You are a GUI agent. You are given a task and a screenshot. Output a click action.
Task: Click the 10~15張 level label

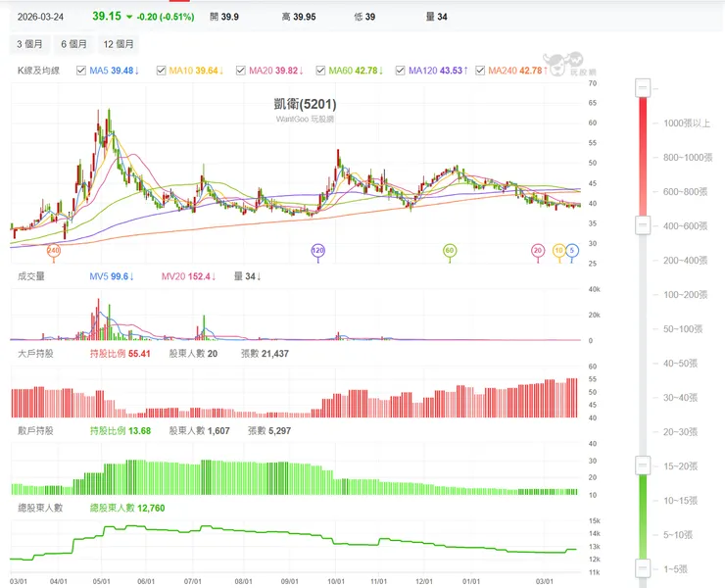click(x=680, y=501)
